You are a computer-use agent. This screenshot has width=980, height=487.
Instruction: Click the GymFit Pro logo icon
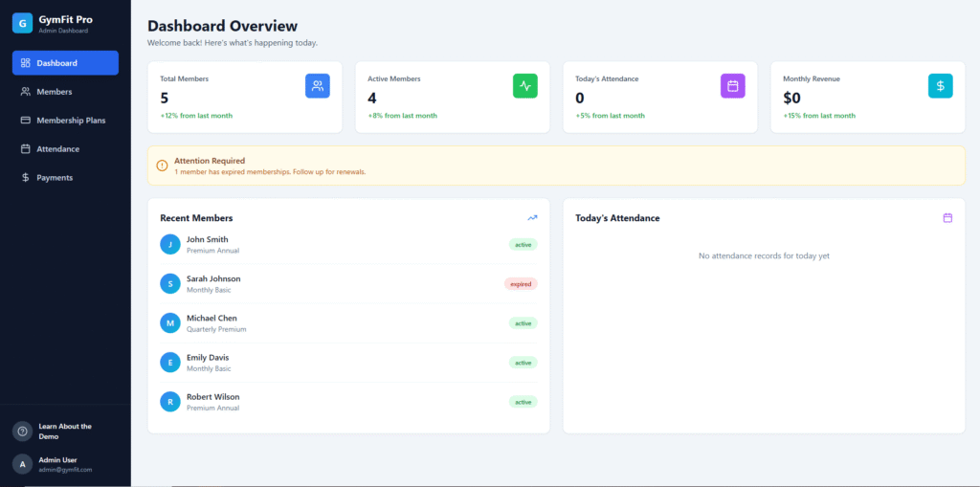pyautogui.click(x=22, y=24)
